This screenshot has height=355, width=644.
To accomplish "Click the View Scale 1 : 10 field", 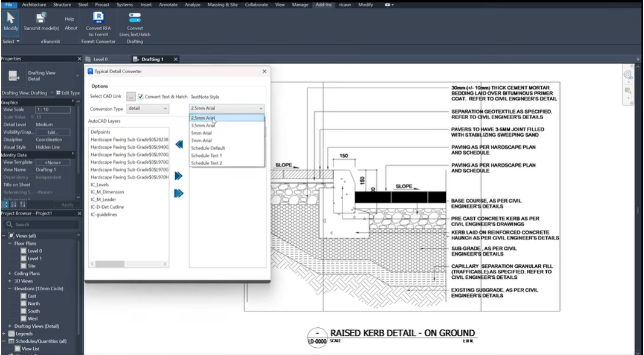I will 53,109.
